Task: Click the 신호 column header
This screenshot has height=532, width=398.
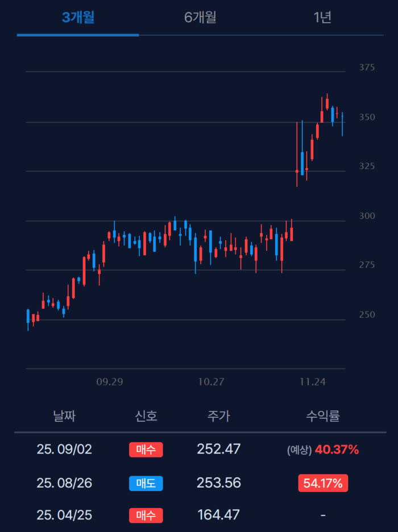Action: pyautogui.click(x=146, y=416)
